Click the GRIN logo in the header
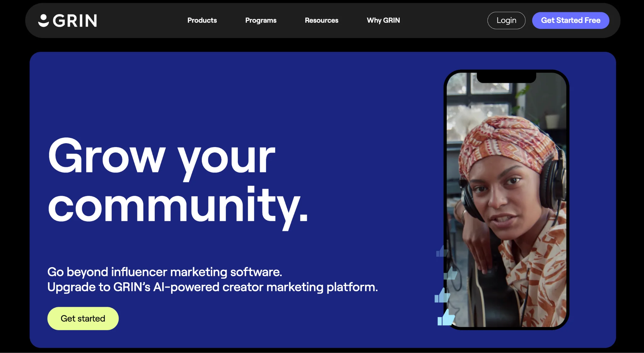Screen dimensions: 644x353 pyautogui.click(x=67, y=21)
